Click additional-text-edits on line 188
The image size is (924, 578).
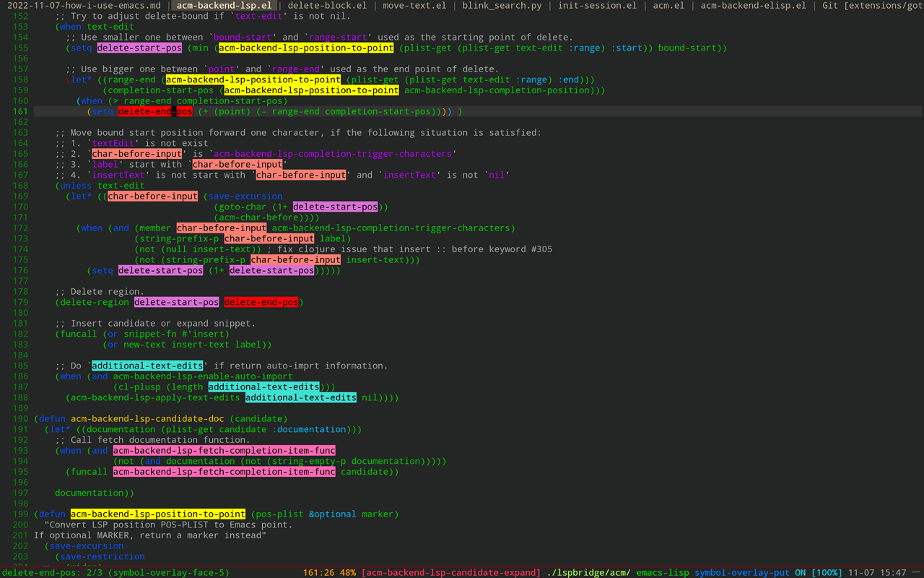[x=301, y=397]
